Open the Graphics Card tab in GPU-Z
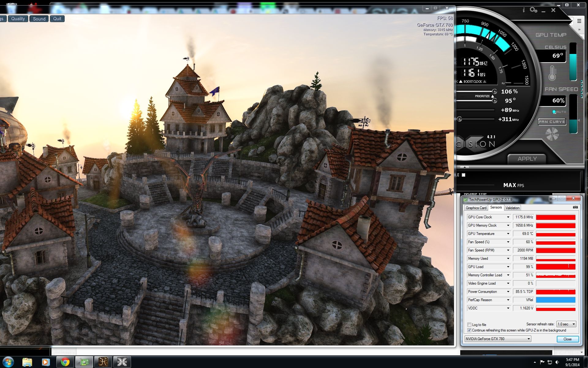Viewport: 588px width, 368px height. tap(475, 208)
